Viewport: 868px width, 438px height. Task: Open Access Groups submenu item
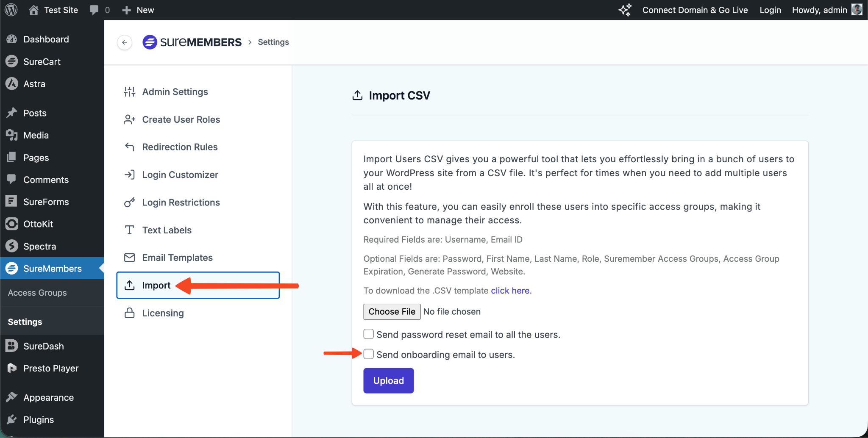point(37,293)
